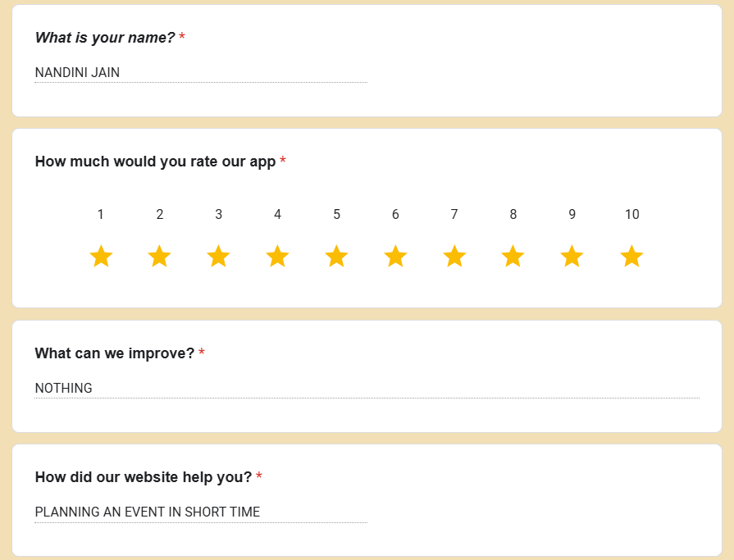Click the "How did our website help you?" label

pyautogui.click(x=143, y=477)
